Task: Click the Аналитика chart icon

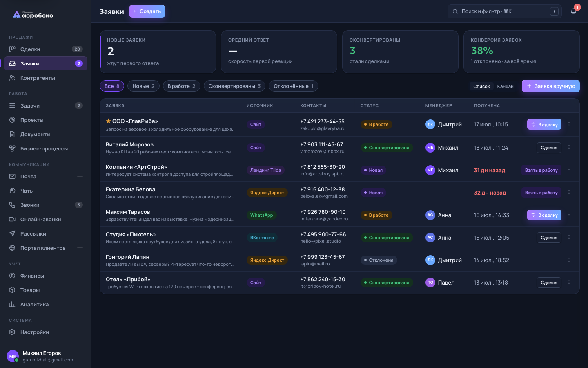Action: click(x=12, y=304)
